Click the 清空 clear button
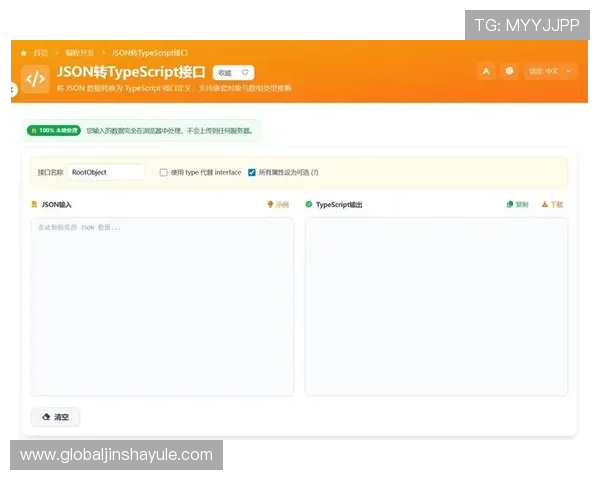600x480 pixels. pos(55,416)
